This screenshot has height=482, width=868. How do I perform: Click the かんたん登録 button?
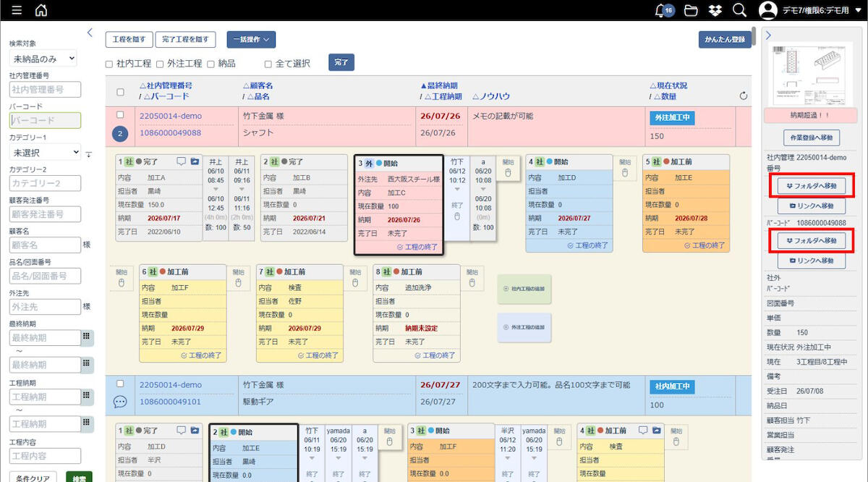[x=725, y=40]
